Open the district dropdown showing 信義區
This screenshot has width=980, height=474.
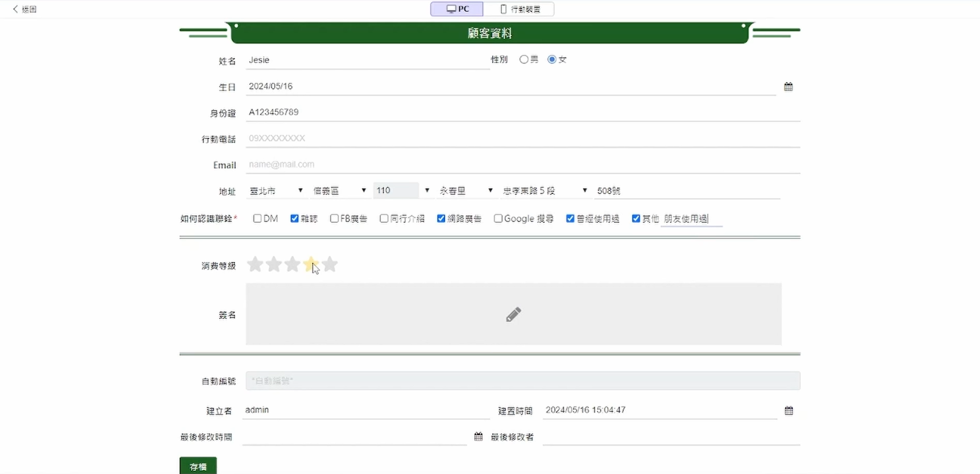click(x=340, y=191)
